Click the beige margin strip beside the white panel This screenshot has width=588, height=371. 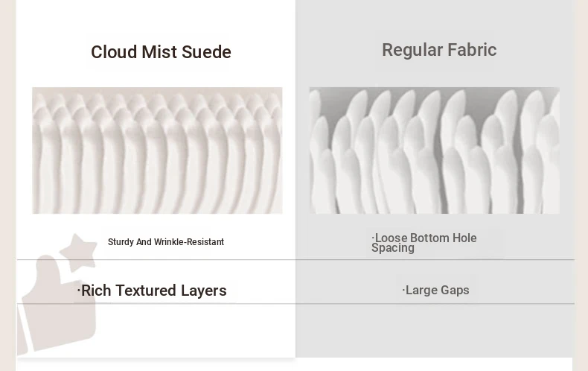pos(7,185)
